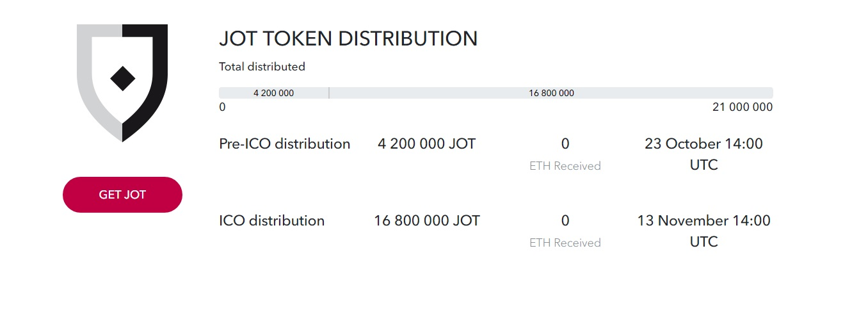Click the divider between progress bar segments
Viewport: 868px width, 328px height.
point(329,93)
